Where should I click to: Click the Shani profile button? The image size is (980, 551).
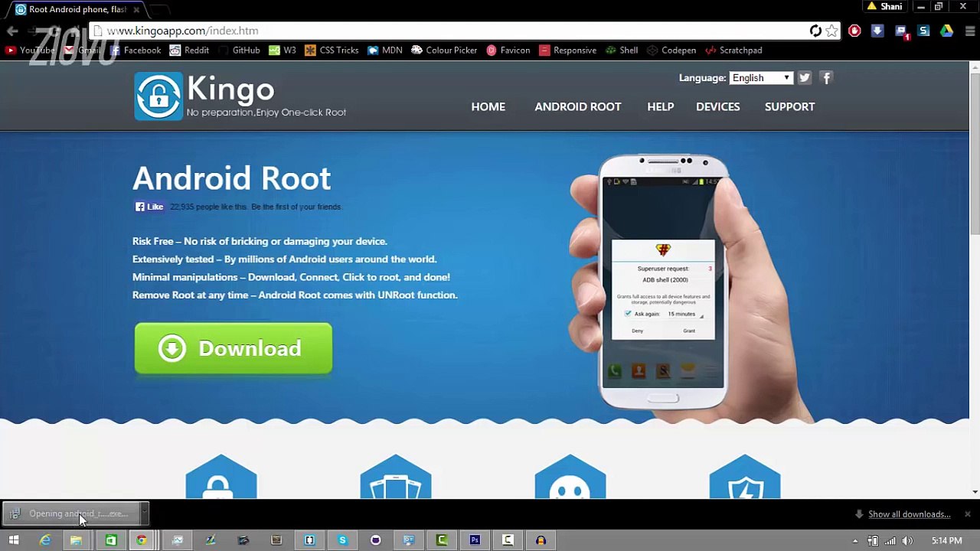click(x=884, y=6)
